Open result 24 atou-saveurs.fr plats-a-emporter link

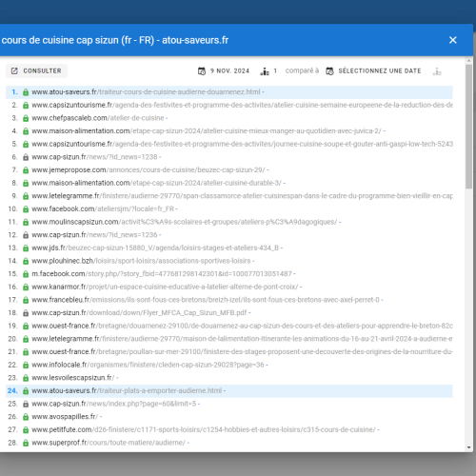127,390
